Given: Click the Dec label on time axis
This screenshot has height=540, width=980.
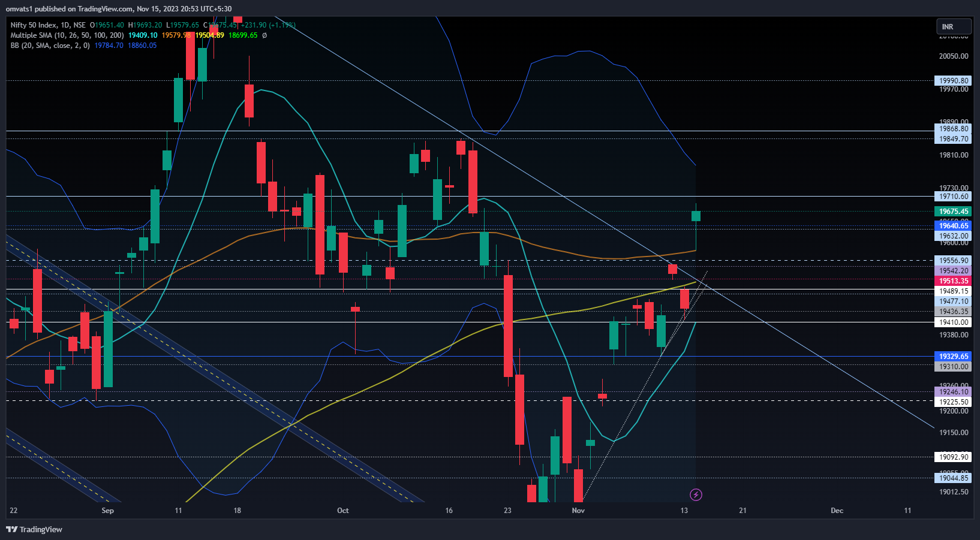Looking at the screenshot, I should coord(837,511).
